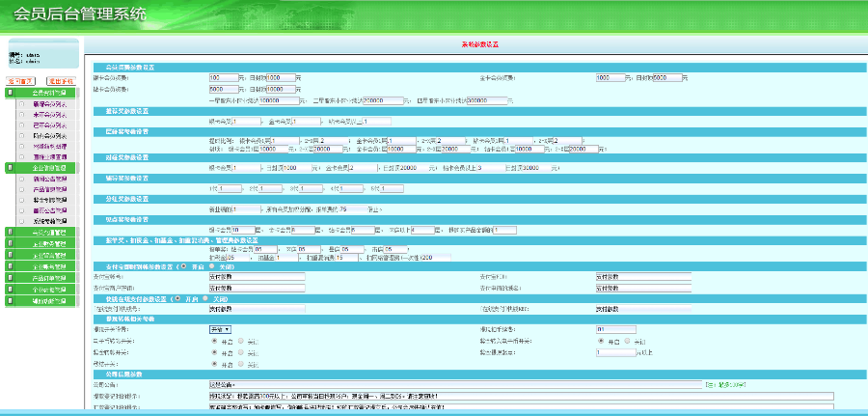Open 系统参数设置 from the sidebar menu
This screenshot has height=416, width=868.
(x=49, y=220)
